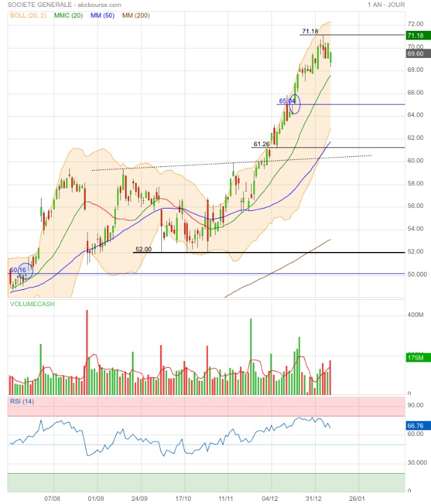Click the 50.000 price axis label
The image size is (431, 504).
[x=417, y=274]
